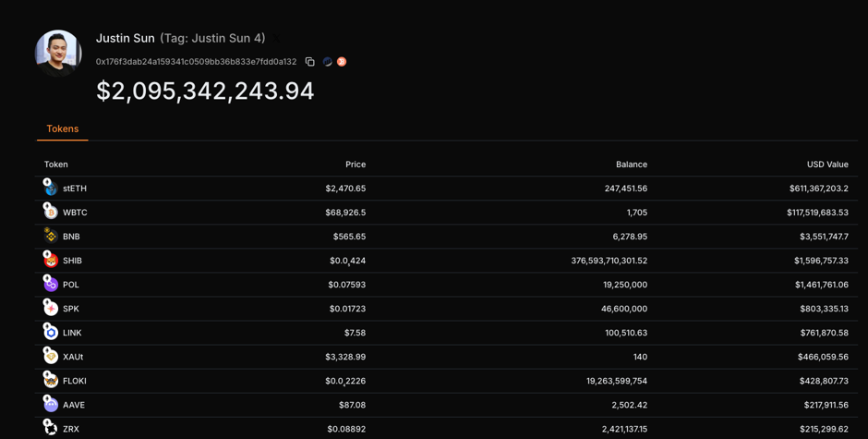Click the XAUt price $3,328.99
Screen dimensions: 868x439
click(x=345, y=357)
